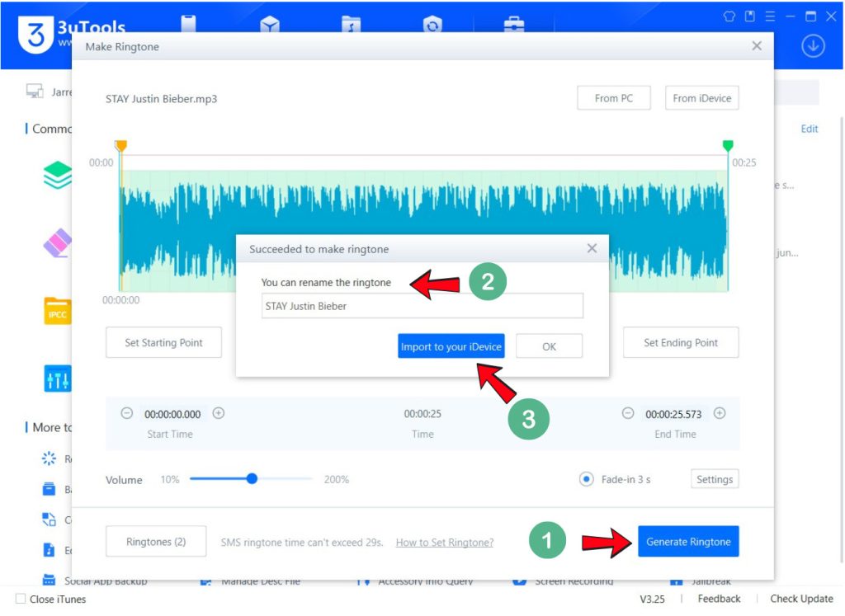Select the Fade-in 3 s radio option
Viewport: 845px width, 616px height.
587,478
